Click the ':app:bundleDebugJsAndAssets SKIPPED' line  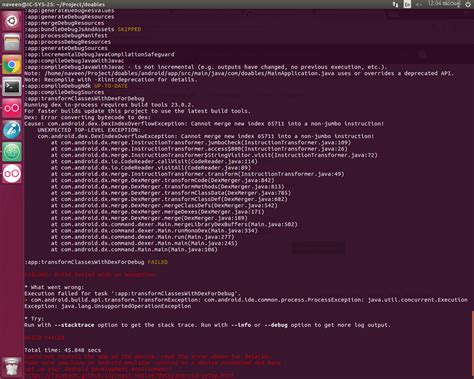click(83, 29)
